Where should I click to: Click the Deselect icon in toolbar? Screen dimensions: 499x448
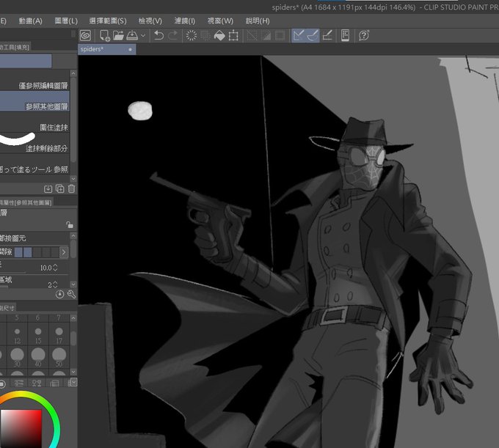coord(252,35)
